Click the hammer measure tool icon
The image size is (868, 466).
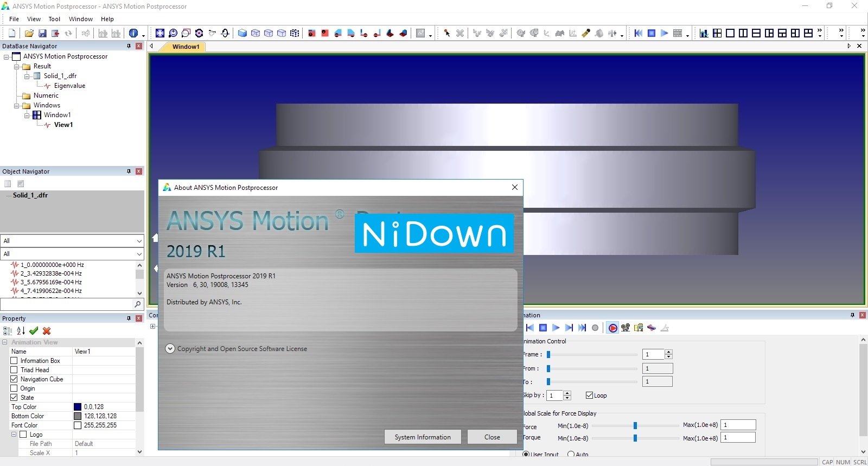(x=586, y=33)
